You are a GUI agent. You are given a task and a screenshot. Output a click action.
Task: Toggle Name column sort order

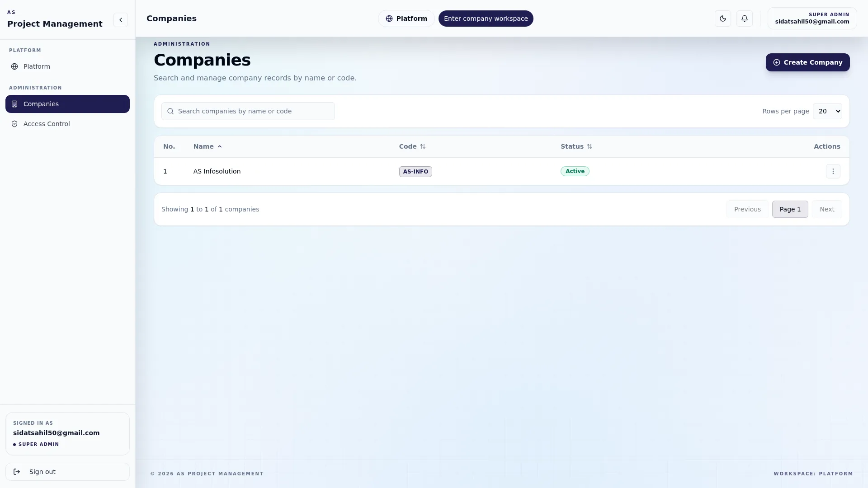pyautogui.click(x=208, y=146)
